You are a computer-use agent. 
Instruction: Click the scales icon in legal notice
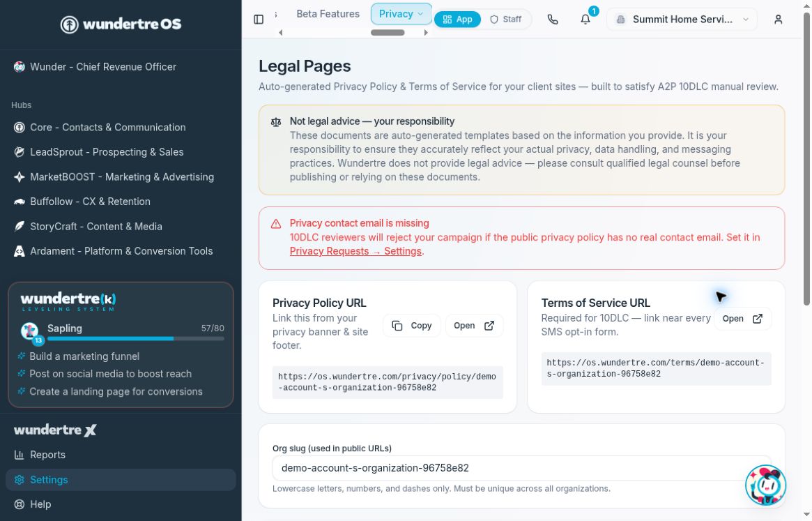[x=276, y=122]
